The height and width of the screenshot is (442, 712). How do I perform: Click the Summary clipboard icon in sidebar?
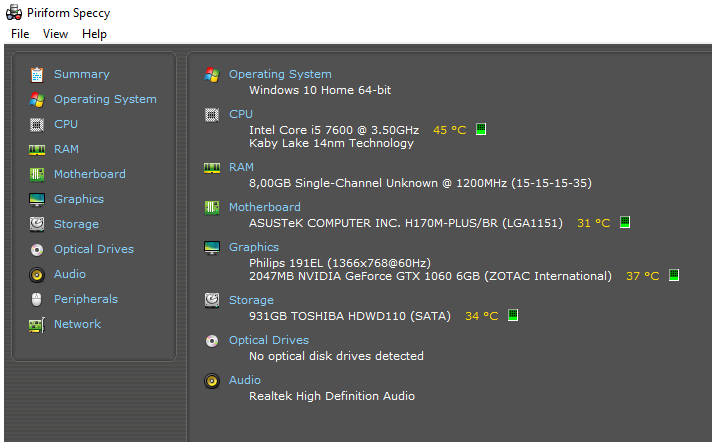[x=37, y=74]
